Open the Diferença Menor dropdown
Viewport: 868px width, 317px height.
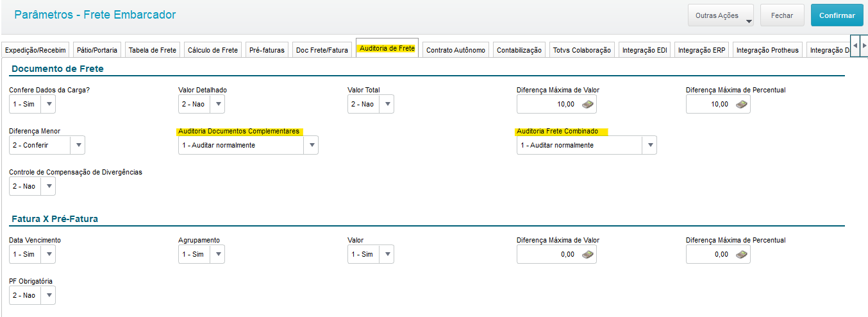78,145
